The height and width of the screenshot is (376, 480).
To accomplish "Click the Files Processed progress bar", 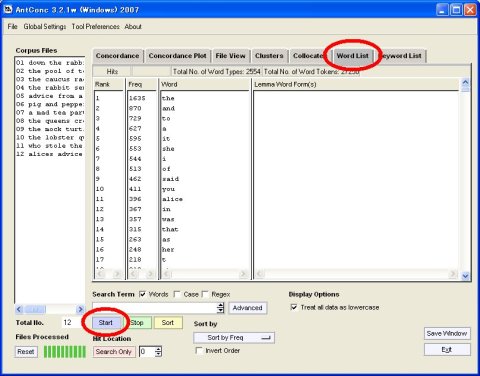I will click(x=65, y=352).
